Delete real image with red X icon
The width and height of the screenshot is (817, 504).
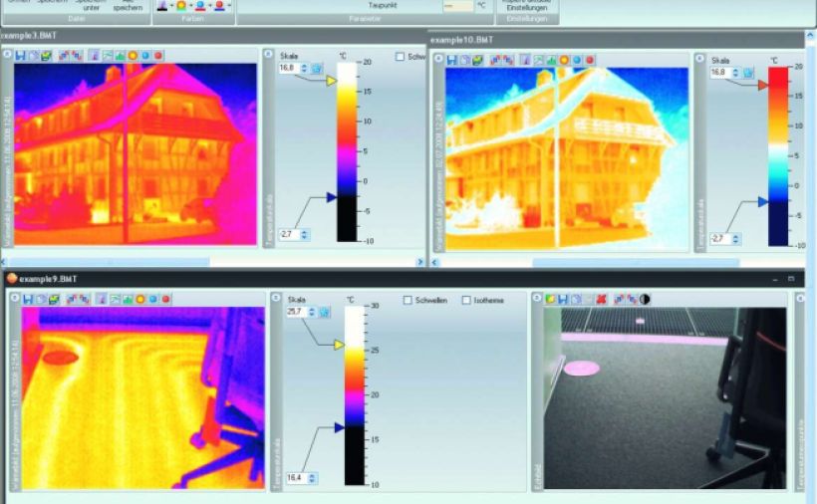coord(601,299)
